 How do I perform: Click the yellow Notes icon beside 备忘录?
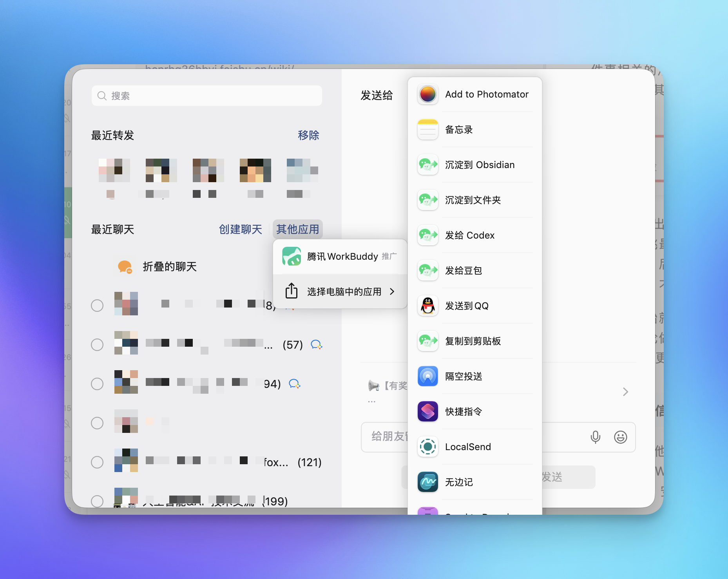pos(427,130)
